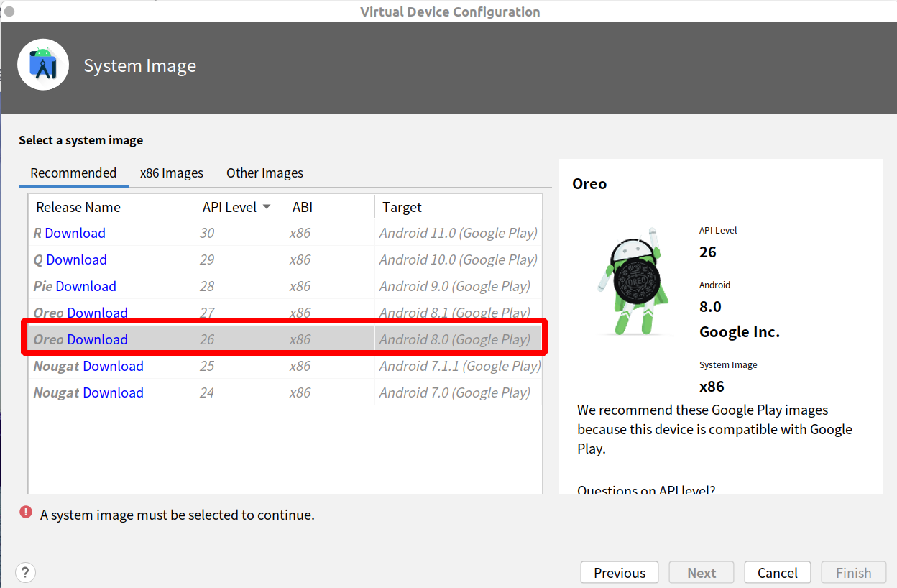
Task: Click API level 28 cell
Action: coord(240,286)
